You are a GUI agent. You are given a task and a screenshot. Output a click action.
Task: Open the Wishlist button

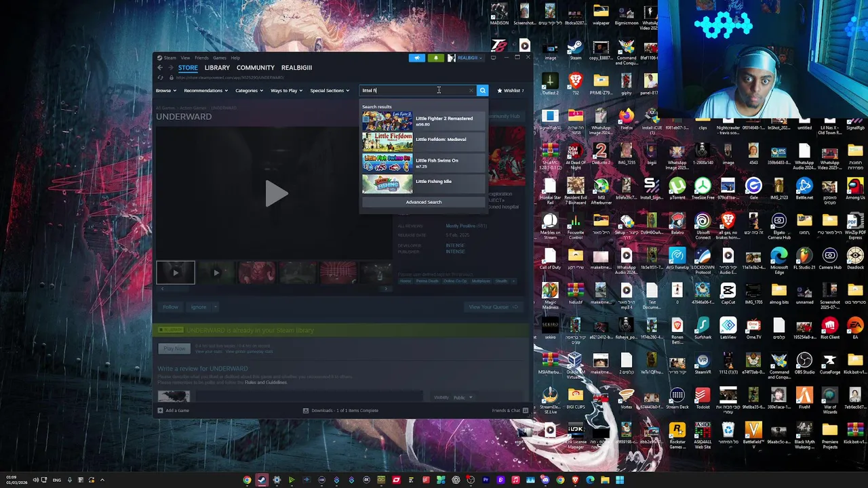[511, 90]
